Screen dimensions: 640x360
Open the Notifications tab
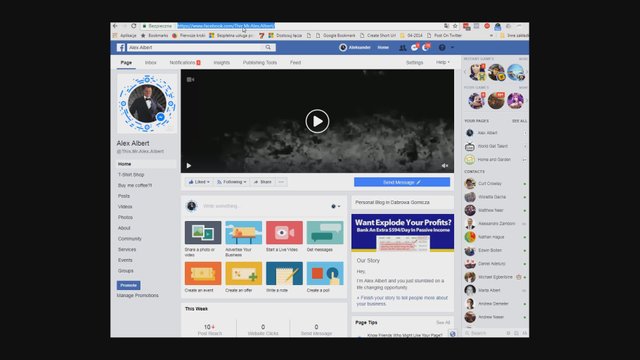185,62
